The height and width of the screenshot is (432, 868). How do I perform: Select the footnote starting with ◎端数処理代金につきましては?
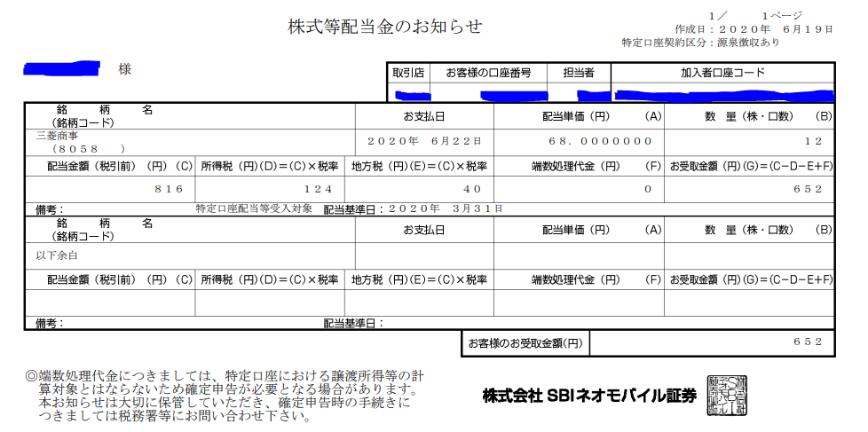point(225,396)
